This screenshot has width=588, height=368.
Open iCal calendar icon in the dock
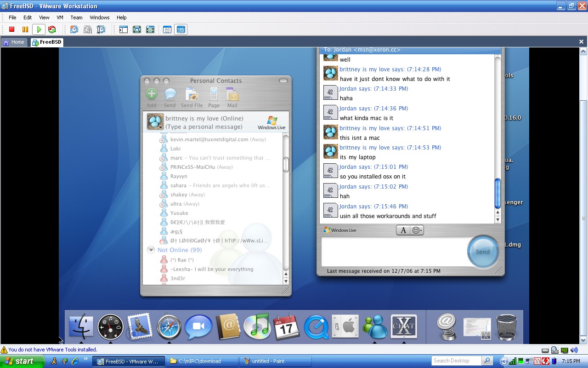287,327
